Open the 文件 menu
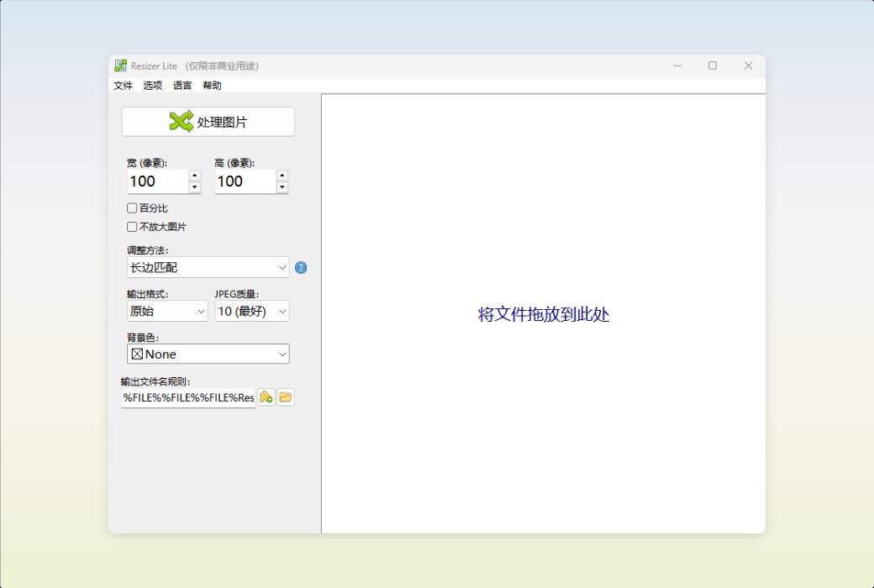This screenshot has height=588, width=874. point(122,85)
